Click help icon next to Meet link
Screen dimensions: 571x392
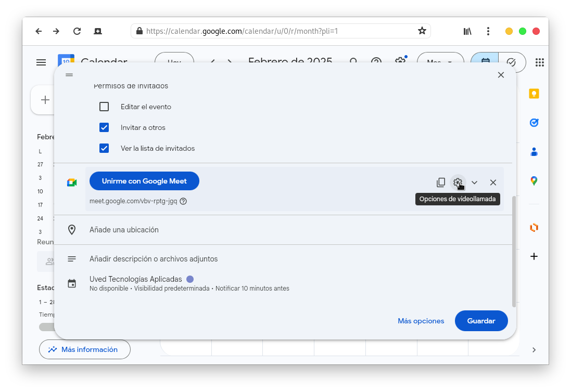[183, 201]
